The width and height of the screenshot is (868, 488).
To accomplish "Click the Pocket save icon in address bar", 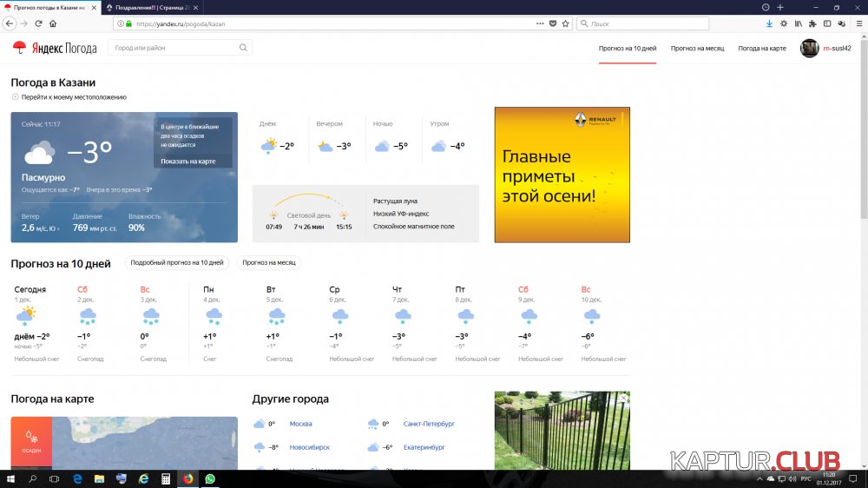I will (x=553, y=23).
